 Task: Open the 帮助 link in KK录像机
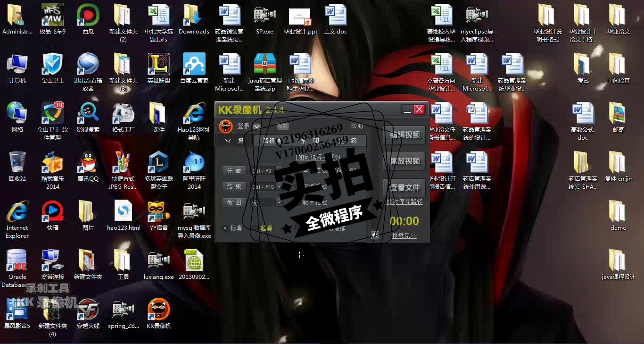[x=357, y=126]
